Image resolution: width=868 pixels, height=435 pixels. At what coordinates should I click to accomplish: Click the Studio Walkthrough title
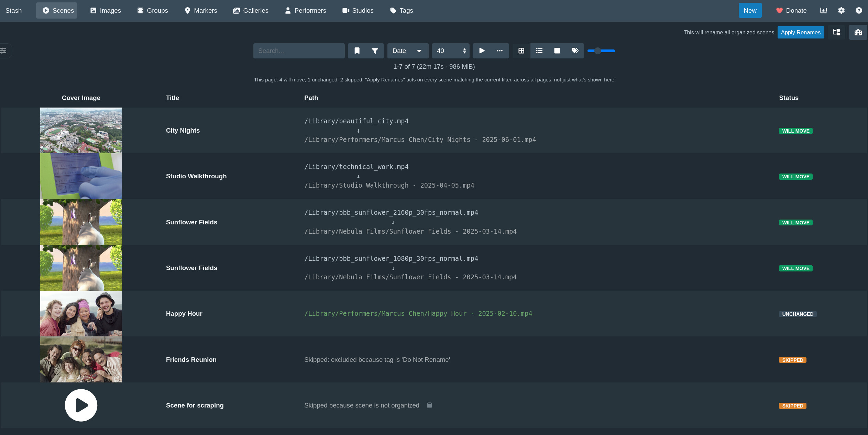tap(196, 176)
